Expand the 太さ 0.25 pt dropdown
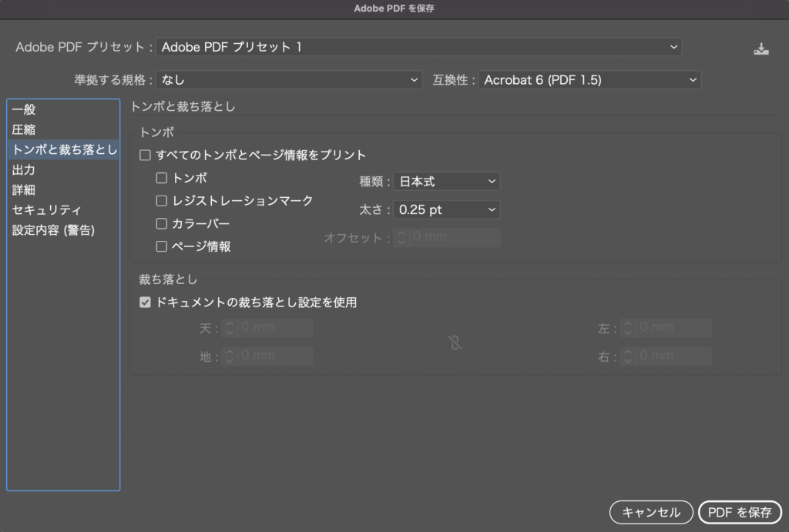Viewport: 789px width, 532px height. [x=446, y=209]
